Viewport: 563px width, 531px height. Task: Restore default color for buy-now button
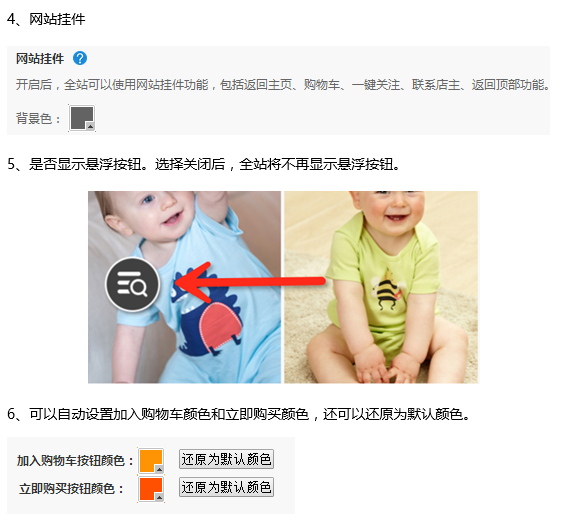[x=226, y=487]
